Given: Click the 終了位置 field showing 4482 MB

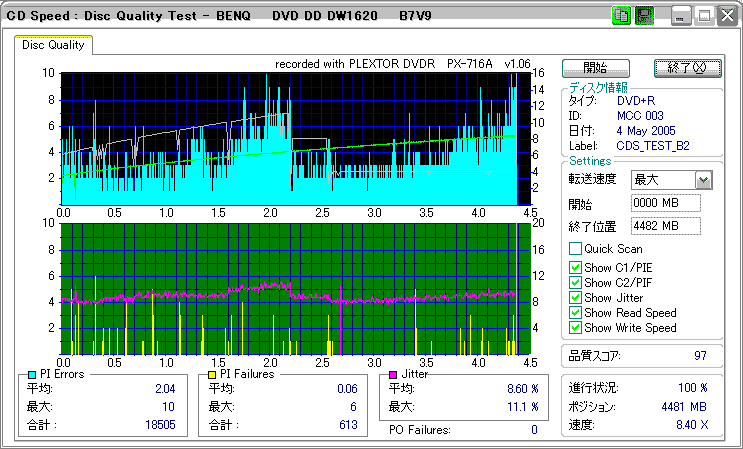Looking at the screenshot, I should coord(665,226).
